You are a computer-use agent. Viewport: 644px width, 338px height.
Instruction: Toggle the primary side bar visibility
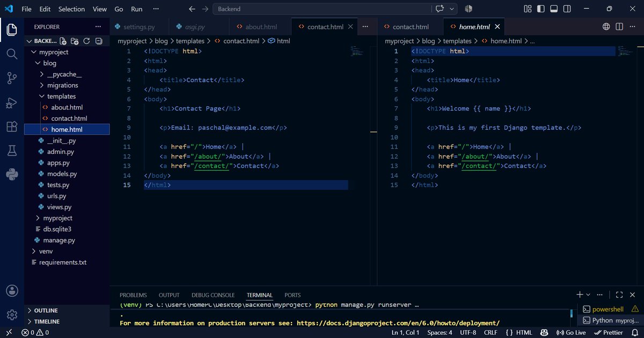[540, 9]
